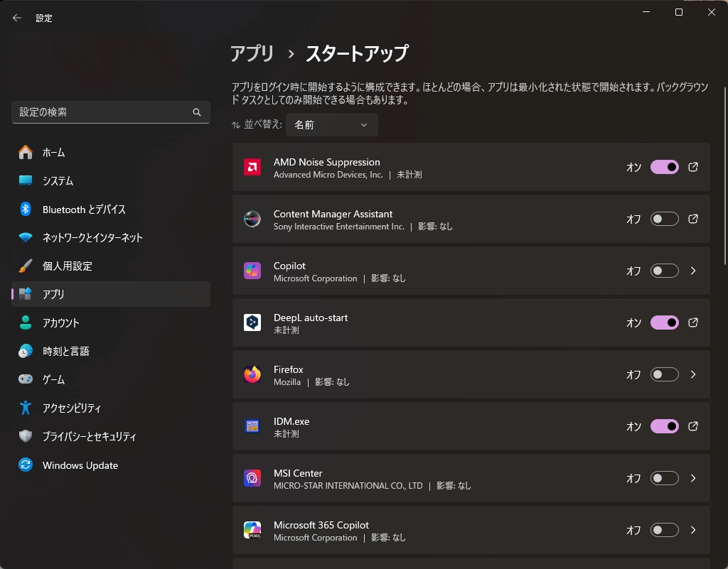Open external link for DeepL auto-start
Image resolution: width=728 pixels, height=569 pixels.
coord(693,323)
